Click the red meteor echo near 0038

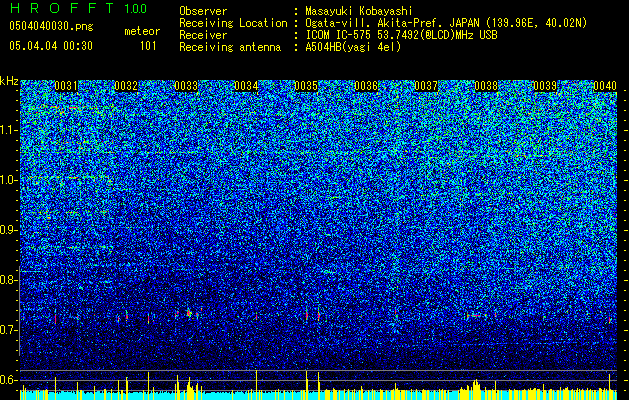(475, 316)
